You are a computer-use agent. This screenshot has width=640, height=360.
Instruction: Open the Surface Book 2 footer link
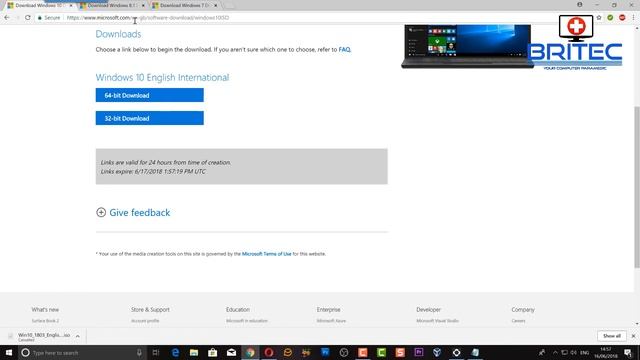[45, 321]
